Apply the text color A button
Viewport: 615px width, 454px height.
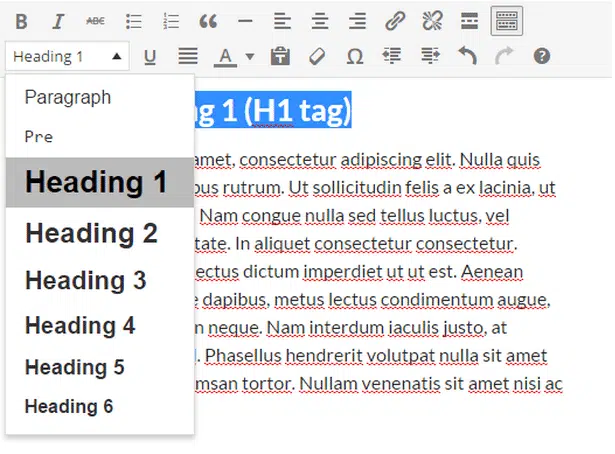click(x=225, y=57)
